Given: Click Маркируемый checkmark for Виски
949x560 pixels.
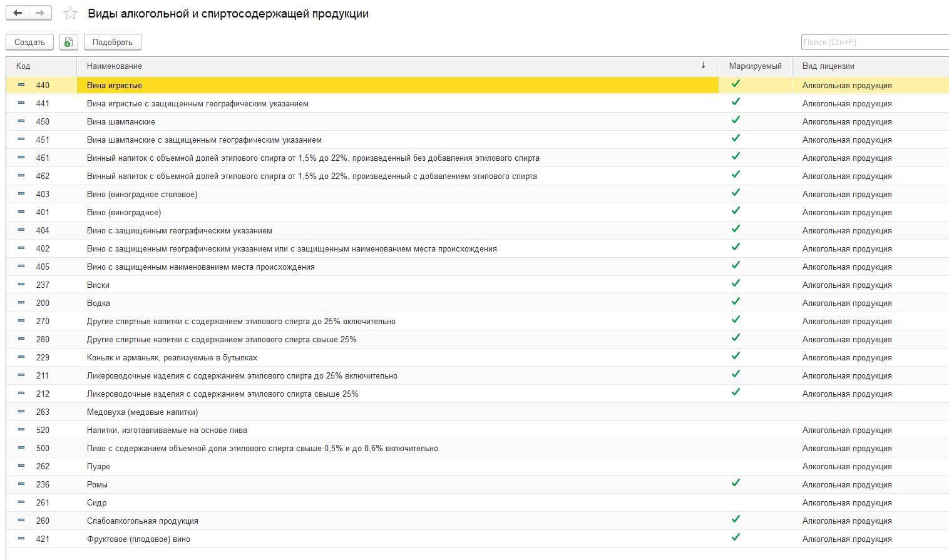Looking at the screenshot, I should pos(736,283).
